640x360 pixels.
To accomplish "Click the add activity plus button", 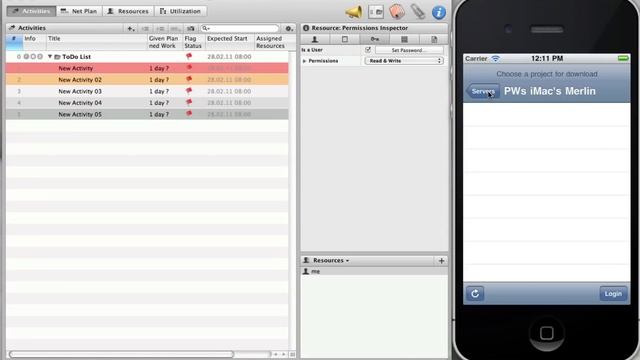I will pyautogui.click(x=131, y=28).
